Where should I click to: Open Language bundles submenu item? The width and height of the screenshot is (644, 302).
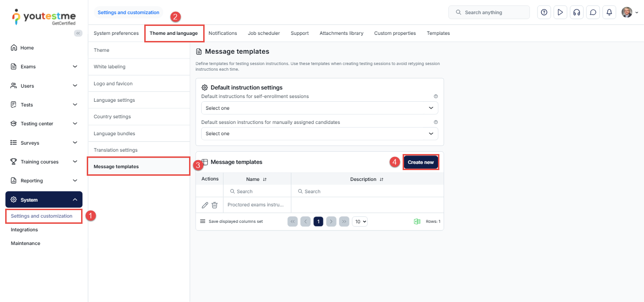(139, 133)
